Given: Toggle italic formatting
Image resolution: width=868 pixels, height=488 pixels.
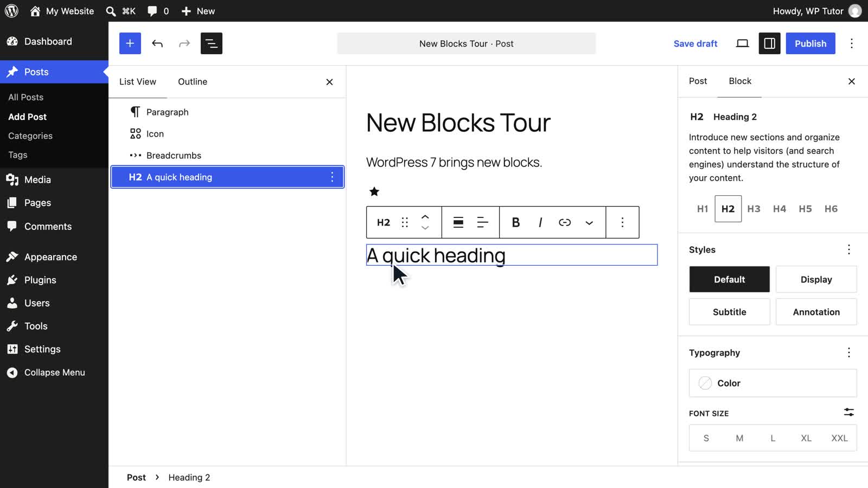Looking at the screenshot, I should [540, 222].
